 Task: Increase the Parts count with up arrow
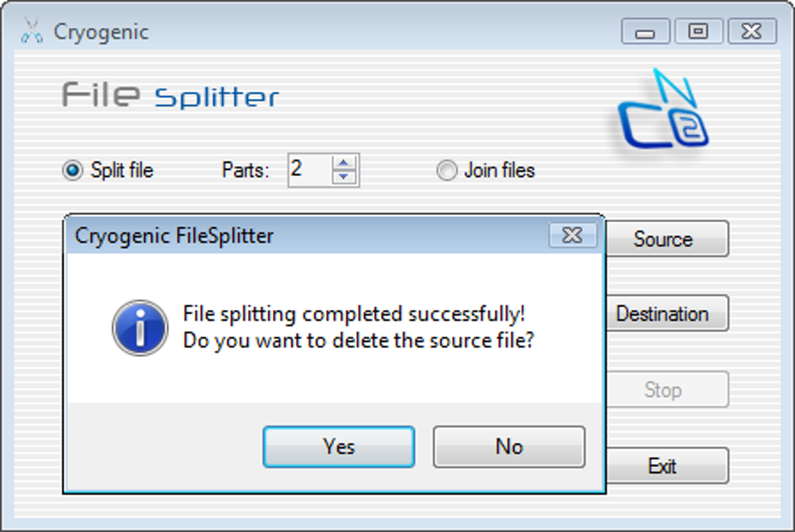click(344, 164)
